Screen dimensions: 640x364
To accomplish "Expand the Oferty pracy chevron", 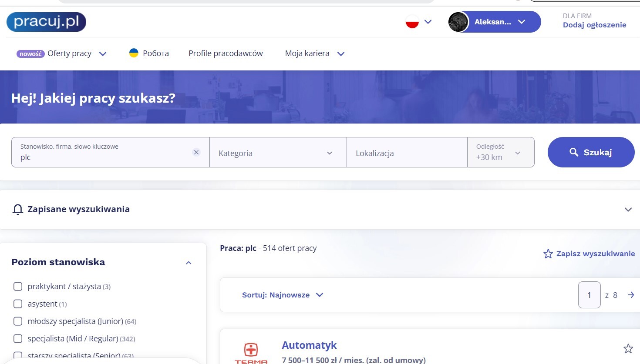I will (x=103, y=54).
